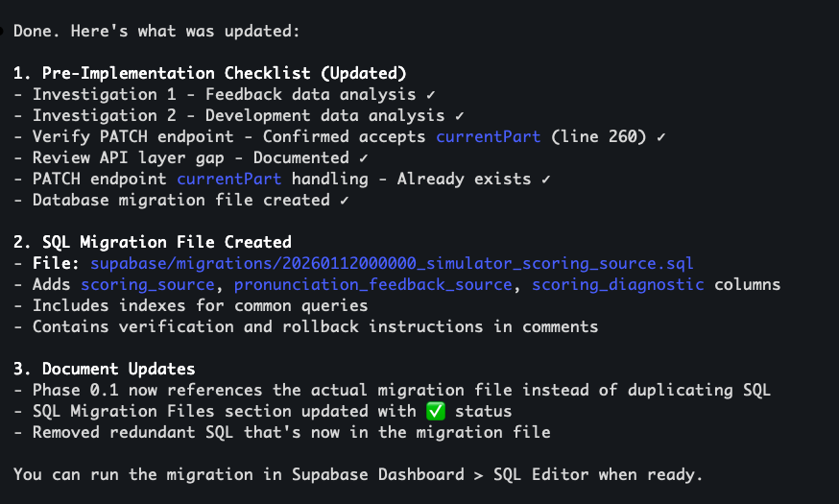Click currentPart in the Verify PATCH endpoint line

tap(488, 136)
